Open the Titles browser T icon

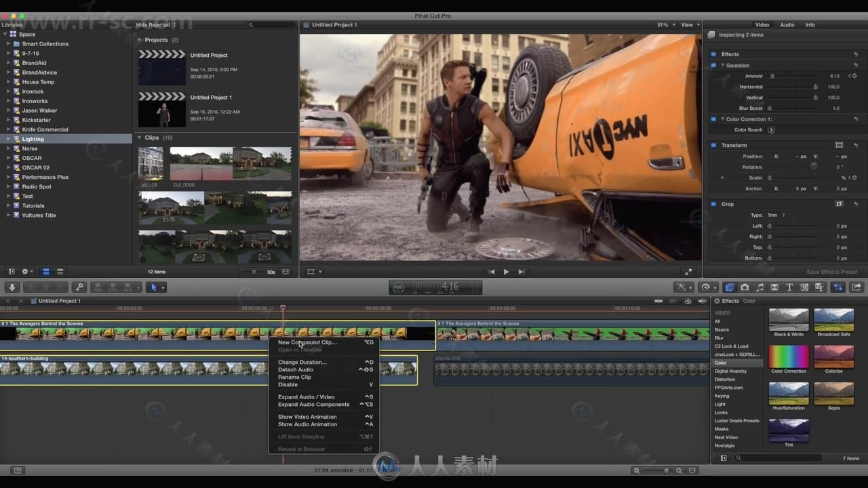[789, 287]
